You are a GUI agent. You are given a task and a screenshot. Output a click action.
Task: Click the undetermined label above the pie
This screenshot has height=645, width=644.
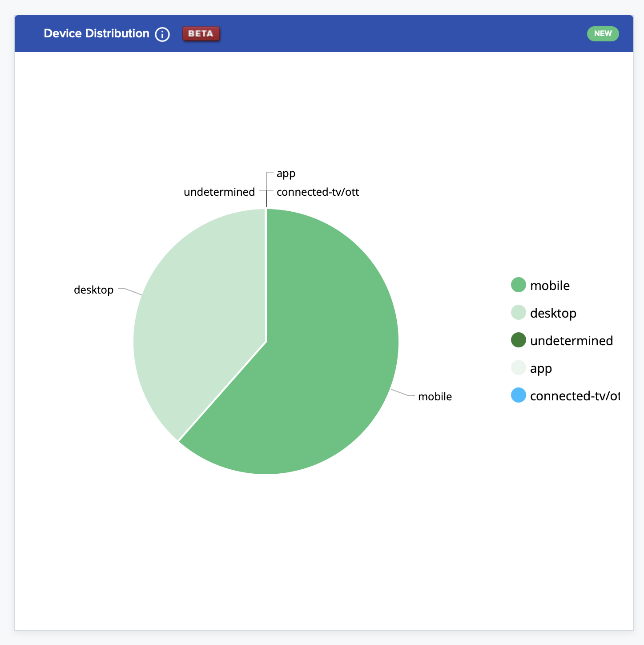click(x=219, y=192)
